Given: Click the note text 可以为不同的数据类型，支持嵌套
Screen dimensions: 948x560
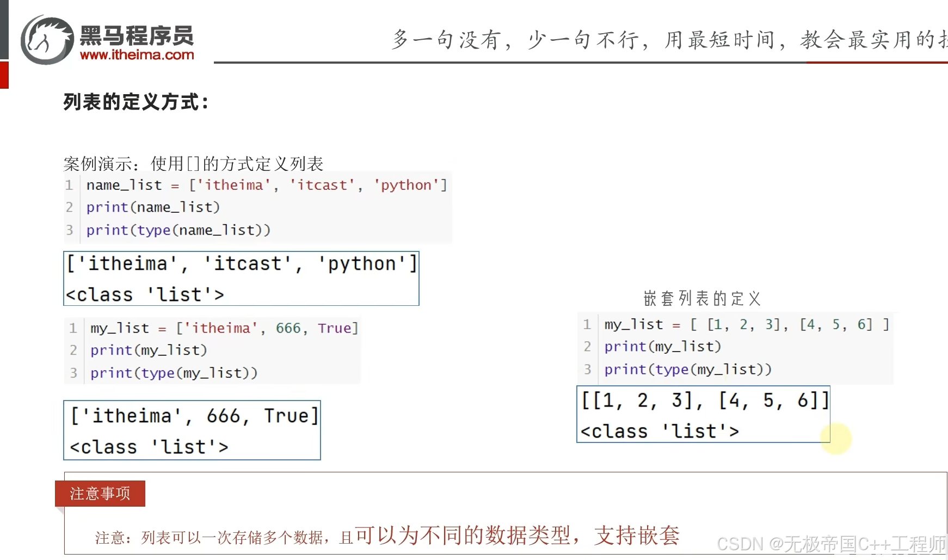Looking at the screenshot, I should pyautogui.click(x=518, y=536).
